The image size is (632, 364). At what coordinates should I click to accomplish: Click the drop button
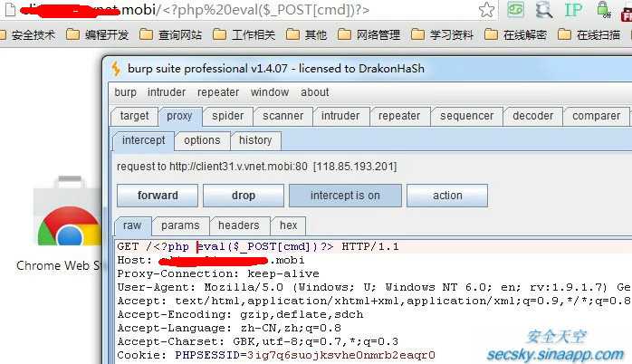pyautogui.click(x=244, y=196)
